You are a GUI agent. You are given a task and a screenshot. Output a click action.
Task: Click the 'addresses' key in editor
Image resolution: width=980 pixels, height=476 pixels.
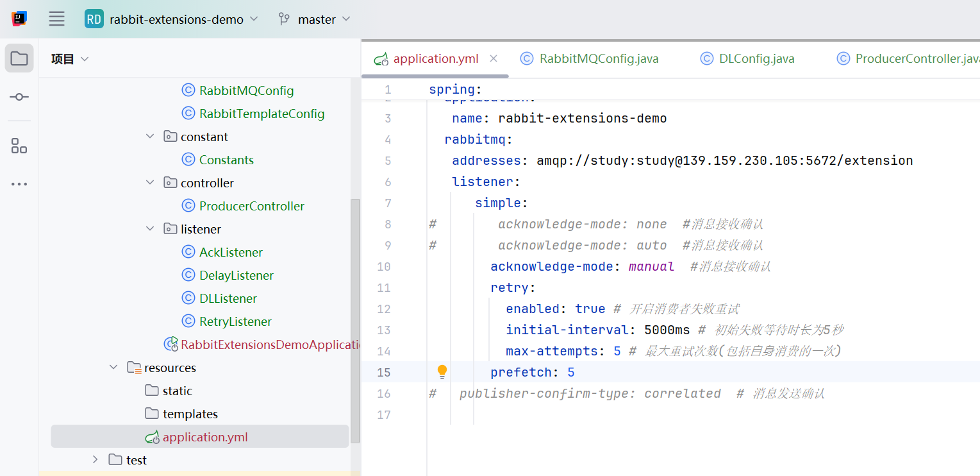pos(486,160)
